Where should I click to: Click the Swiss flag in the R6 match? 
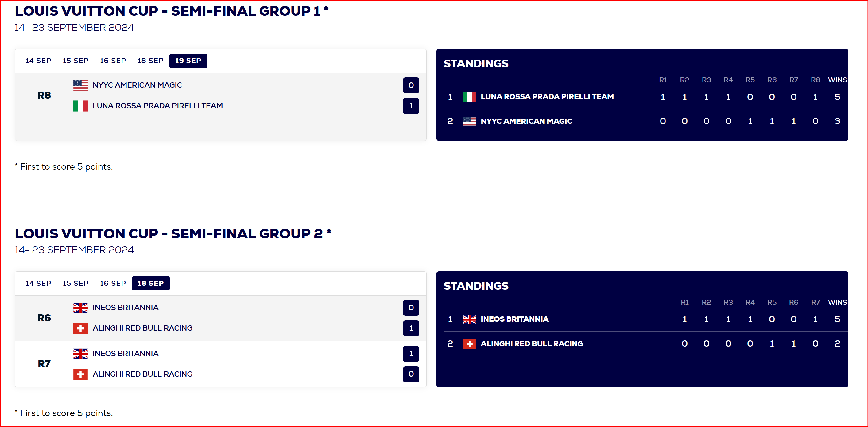pyautogui.click(x=80, y=328)
